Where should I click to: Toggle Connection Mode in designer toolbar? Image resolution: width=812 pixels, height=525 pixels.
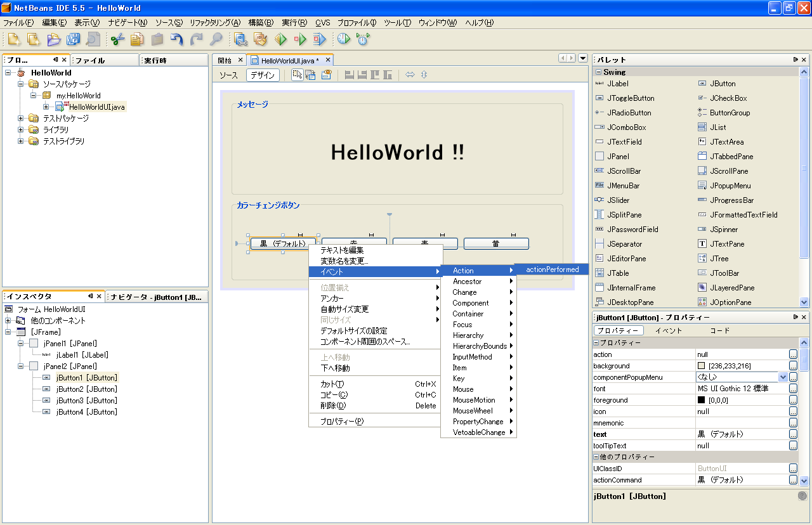[310, 75]
